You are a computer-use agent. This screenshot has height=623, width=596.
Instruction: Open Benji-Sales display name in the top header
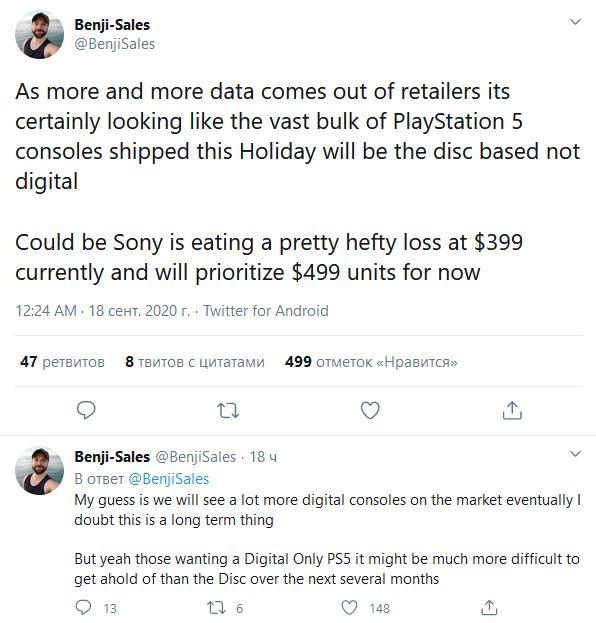(x=112, y=25)
